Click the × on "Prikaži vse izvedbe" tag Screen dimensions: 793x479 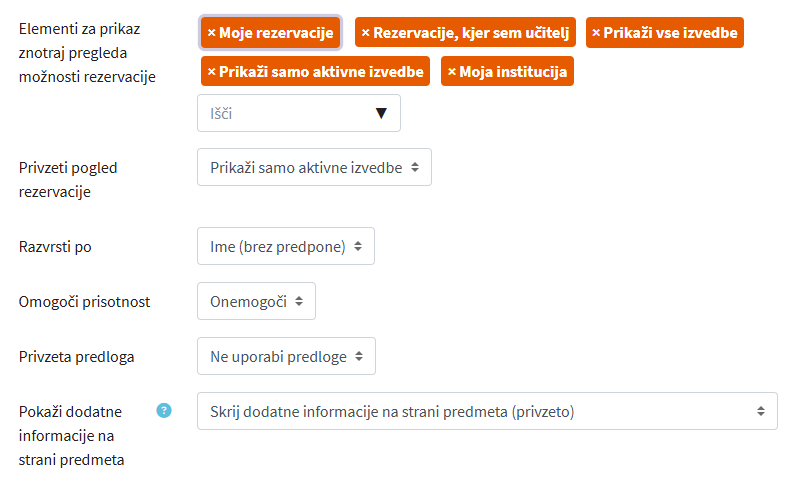[x=596, y=33]
